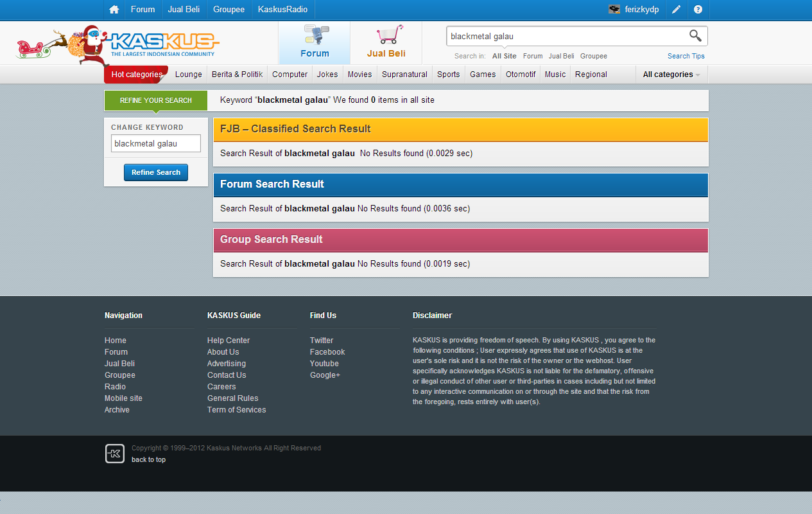Open Facebook link in Find Us

coord(327,352)
